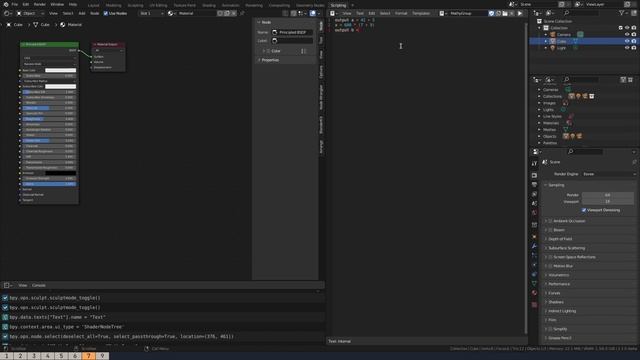Click the text editor type icon
This screenshot has height=360, width=640.
pos(333,13)
